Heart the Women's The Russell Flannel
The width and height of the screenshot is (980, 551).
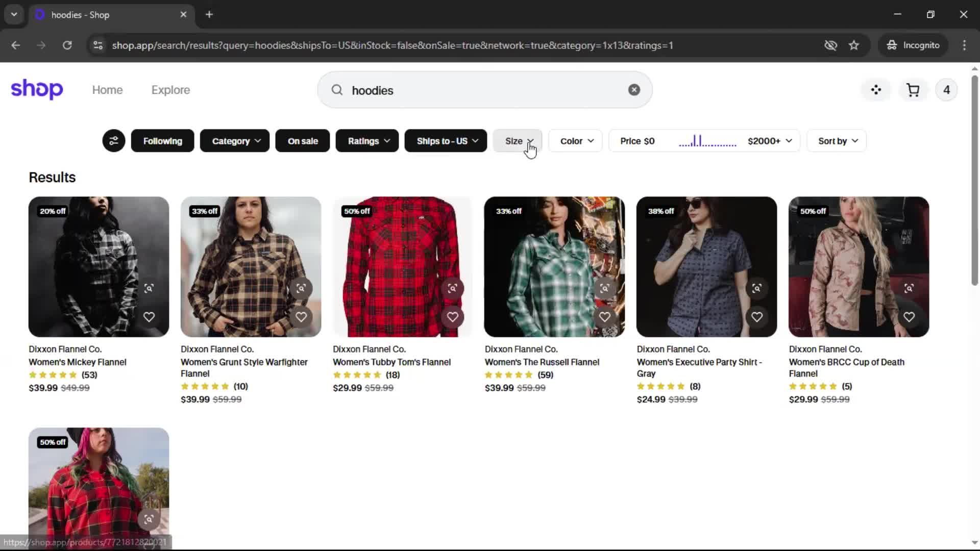pos(604,317)
